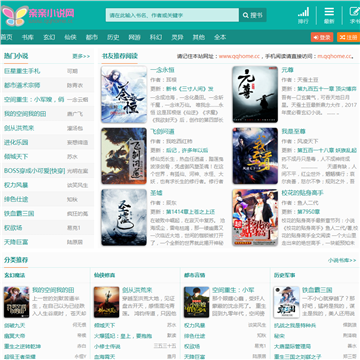Screen dimensions: 360x360
Task: Open the 元尊 title link
Action: pyautogui.click(x=287, y=70)
